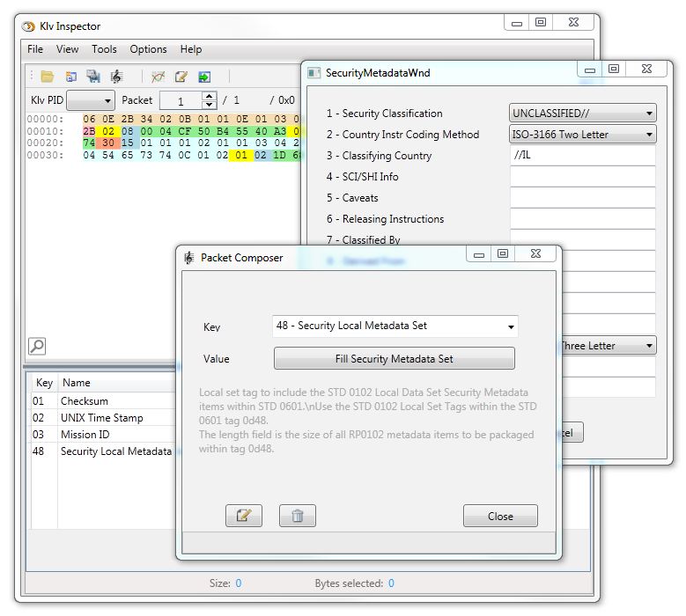Click the green arrow export toolbar icon
Viewport: 686px width, 616px height.
tap(204, 77)
